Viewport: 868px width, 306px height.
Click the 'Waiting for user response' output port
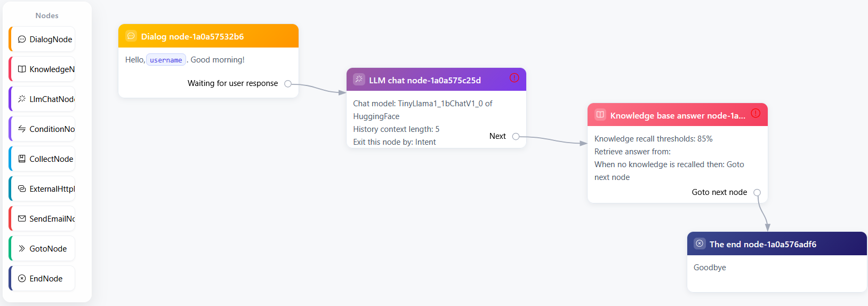[x=288, y=84]
